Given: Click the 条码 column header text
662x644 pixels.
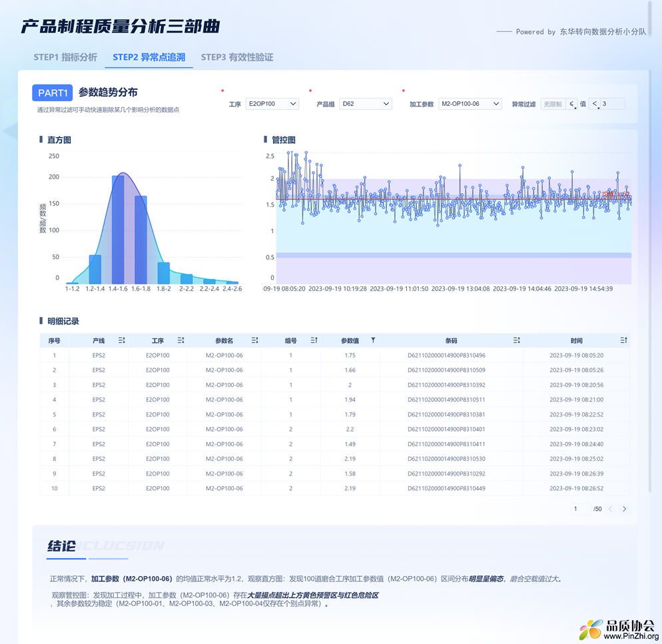Looking at the screenshot, I should coord(451,341).
